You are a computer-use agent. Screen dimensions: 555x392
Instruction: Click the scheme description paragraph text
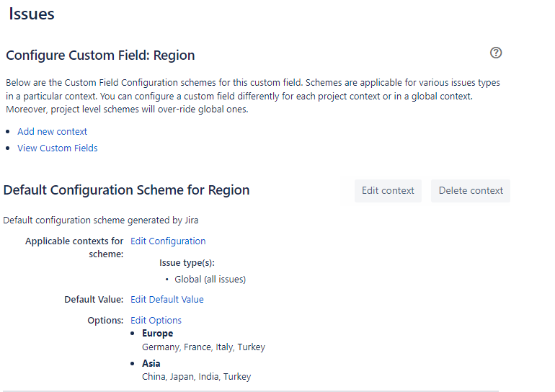tap(252, 96)
